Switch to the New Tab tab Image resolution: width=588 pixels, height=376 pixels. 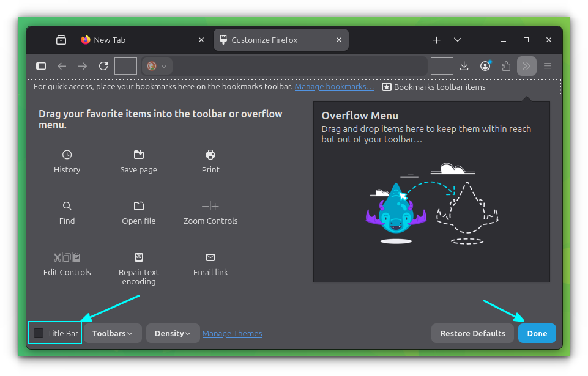[143, 40]
